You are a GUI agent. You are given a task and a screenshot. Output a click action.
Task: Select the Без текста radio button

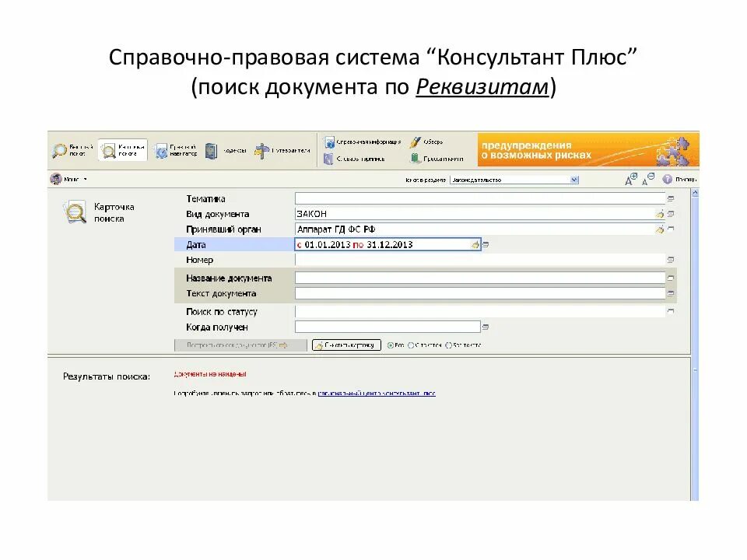coord(448,345)
